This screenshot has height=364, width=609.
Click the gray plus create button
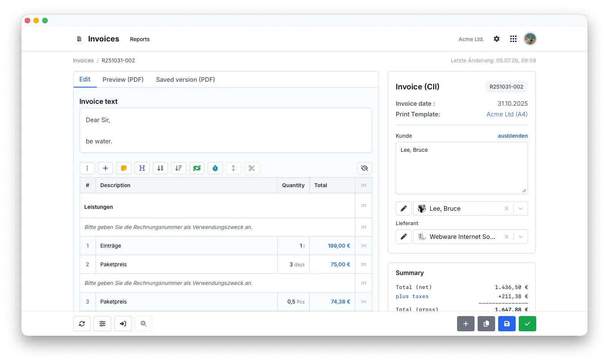[466, 324]
